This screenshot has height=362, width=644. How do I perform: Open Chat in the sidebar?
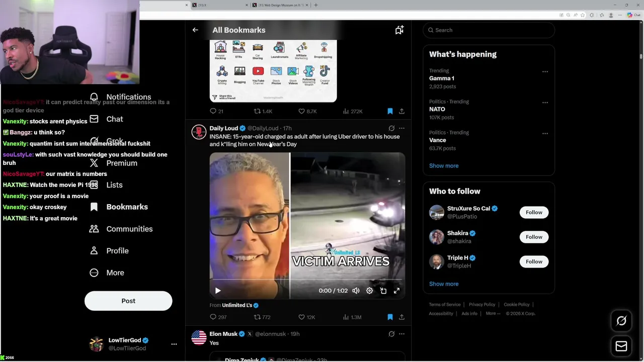click(x=107, y=119)
